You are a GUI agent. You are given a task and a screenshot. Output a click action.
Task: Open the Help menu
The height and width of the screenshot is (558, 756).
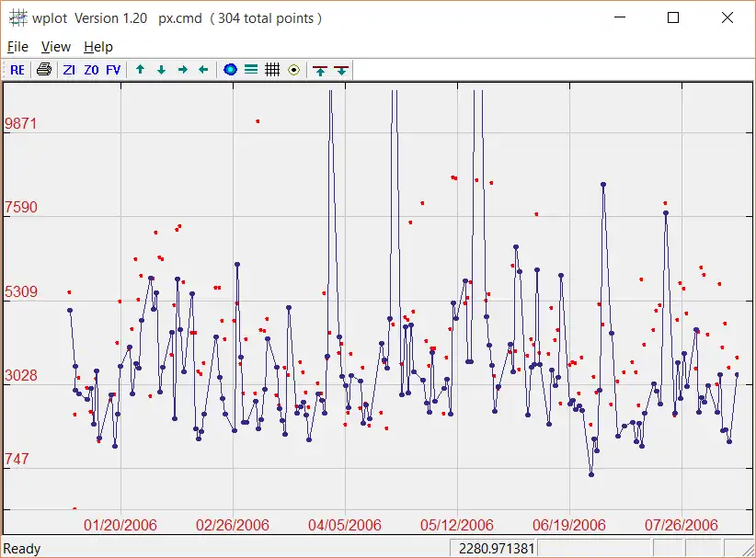click(98, 47)
